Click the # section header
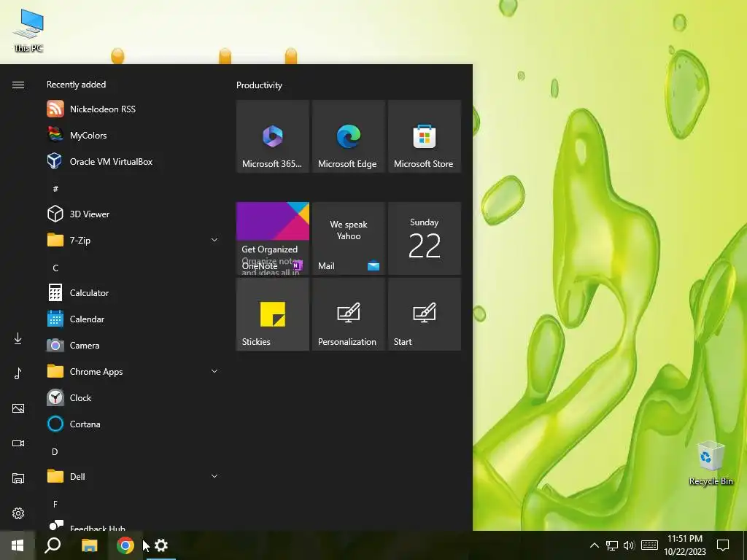This screenshot has width=747, height=560. pos(55,189)
